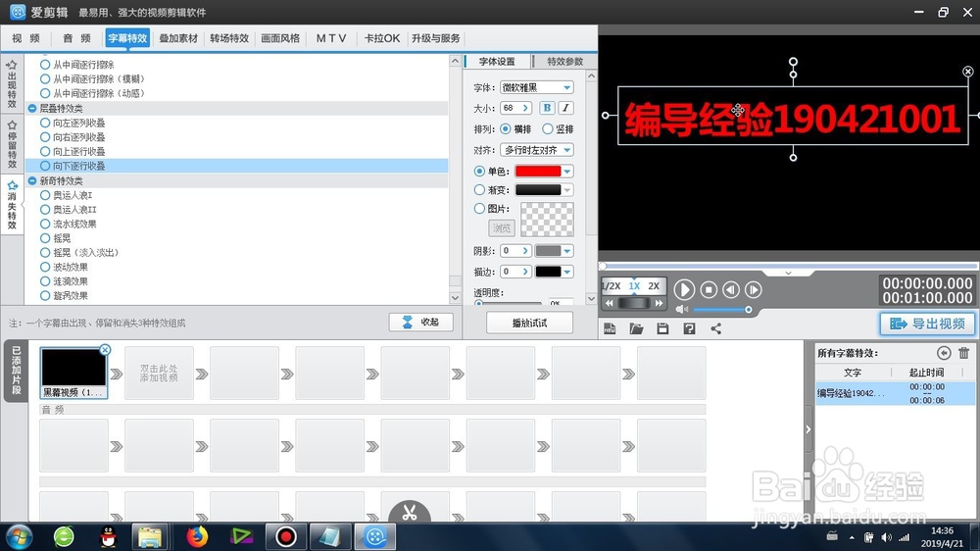Viewport: 980px width, 551px height.
Task: Click the stop playback button
Action: tap(709, 289)
